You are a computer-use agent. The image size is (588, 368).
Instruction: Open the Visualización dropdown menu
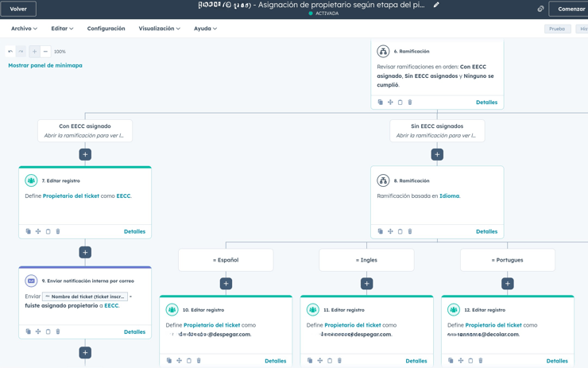[160, 29]
